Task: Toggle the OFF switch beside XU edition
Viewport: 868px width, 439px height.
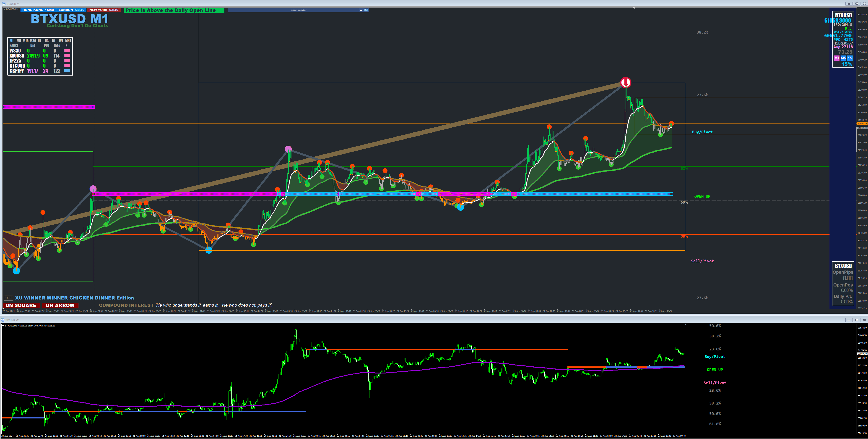Action: [8, 298]
